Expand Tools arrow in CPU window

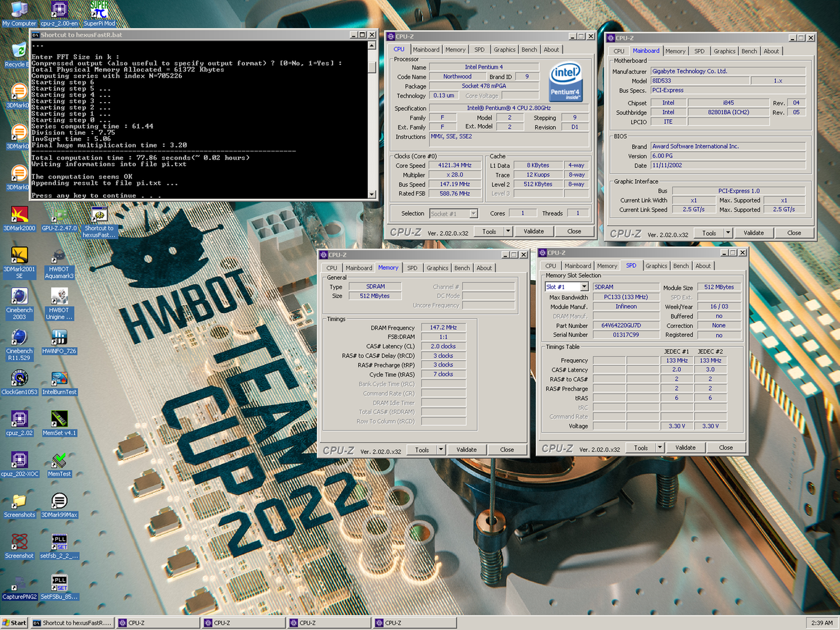[508, 232]
